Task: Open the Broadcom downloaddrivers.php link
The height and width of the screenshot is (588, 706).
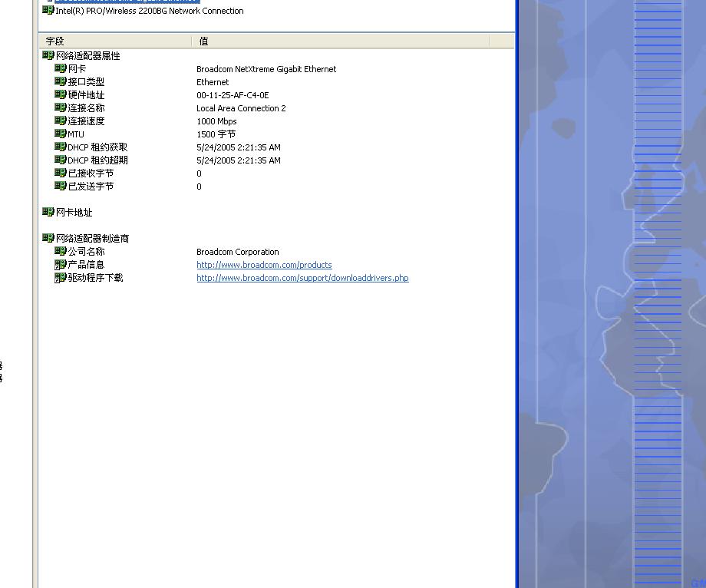Action: [x=302, y=278]
